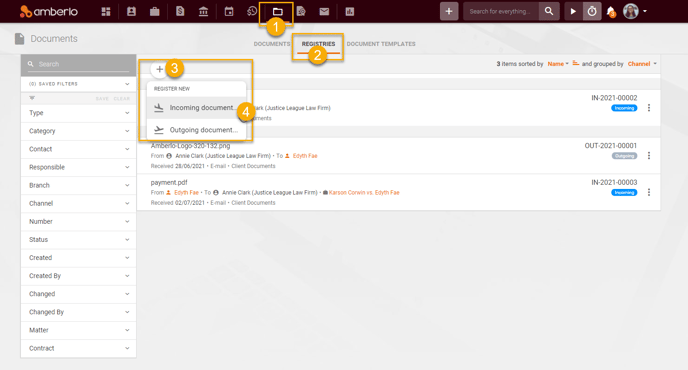Open the bank building icon
This screenshot has height=370, width=688.
tap(203, 11)
